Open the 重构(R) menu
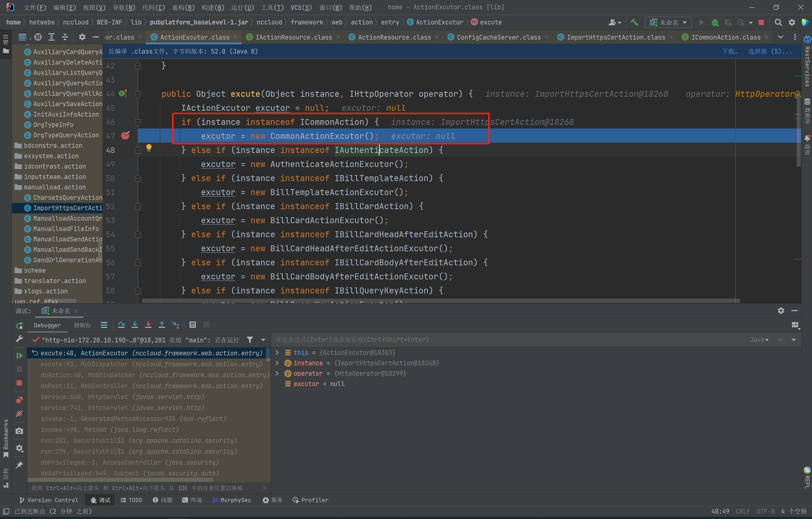This screenshot has height=519, width=812. [183, 7]
